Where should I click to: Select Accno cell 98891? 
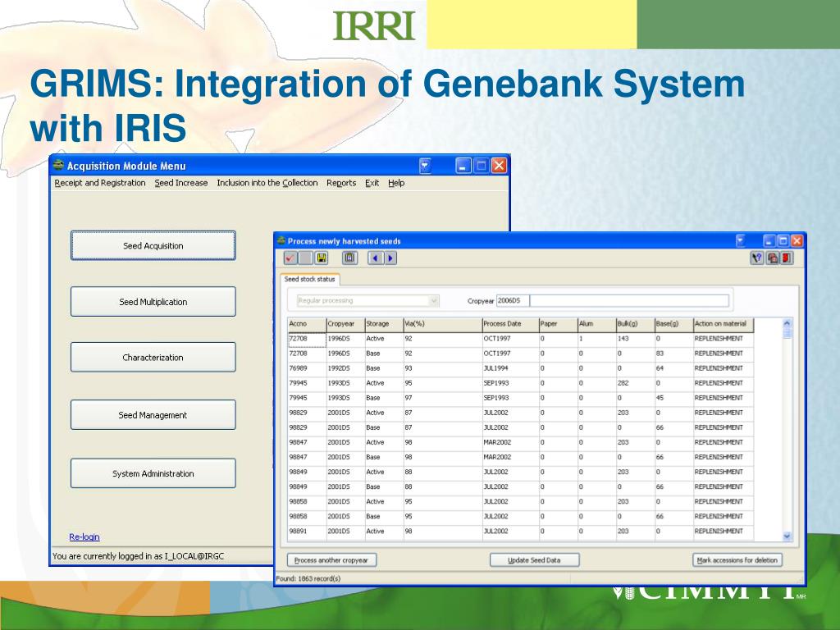307,531
